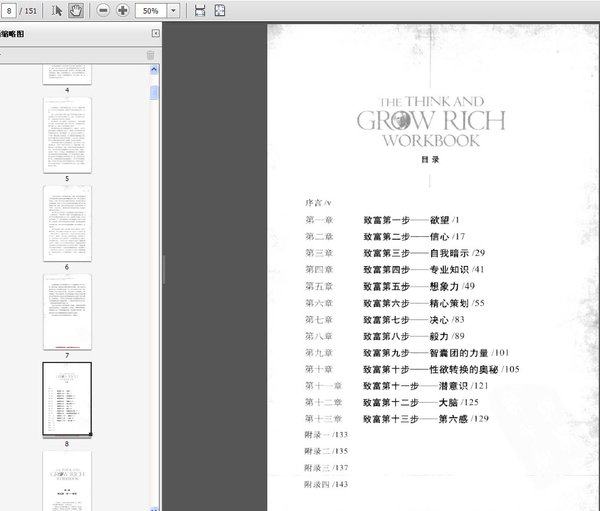The height and width of the screenshot is (511, 600).
Task: Click '致富第十一步——潜意识 /121' entry
Action: [x=426, y=386]
